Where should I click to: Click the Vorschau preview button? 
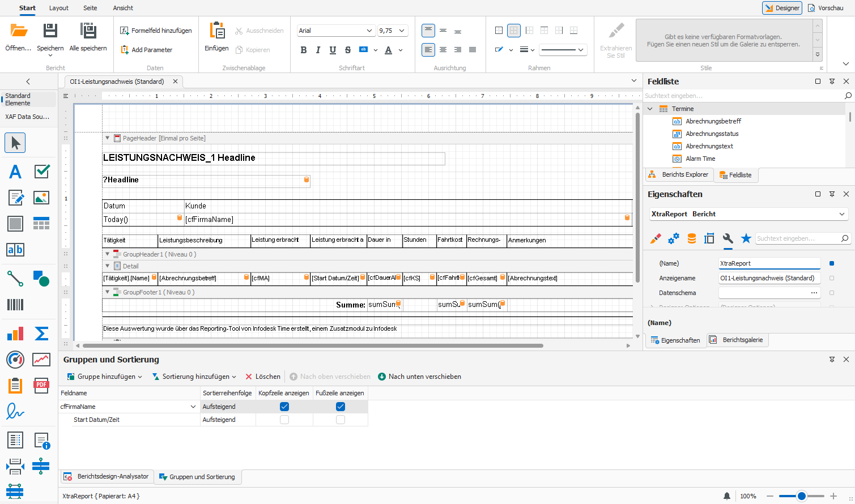(x=826, y=8)
